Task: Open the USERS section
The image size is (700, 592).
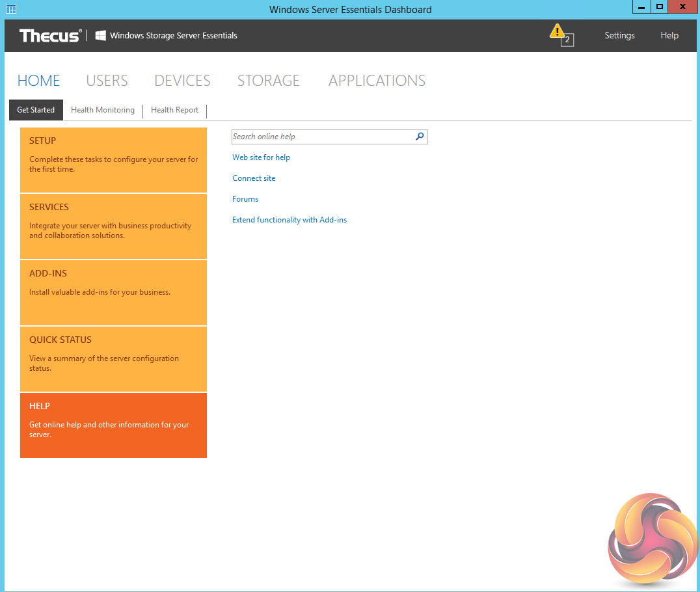Action: (x=107, y=81)
